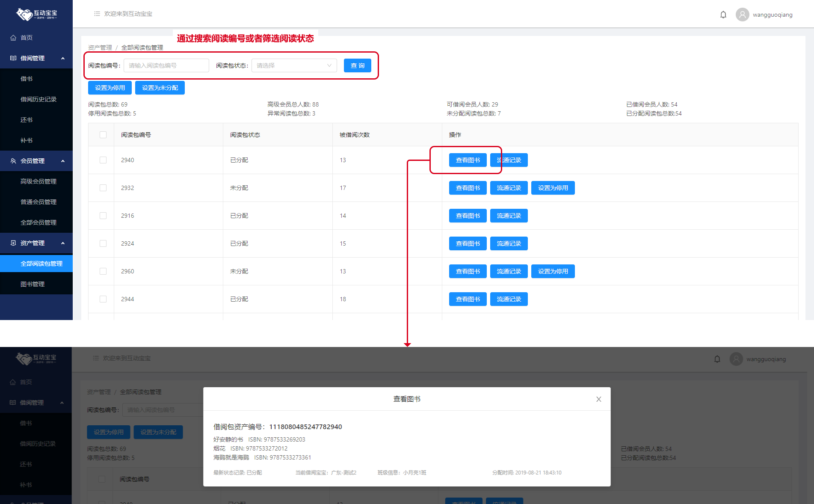Check the box for reading pack 2940
The image size is (814, 504).
tap(103, 160)
